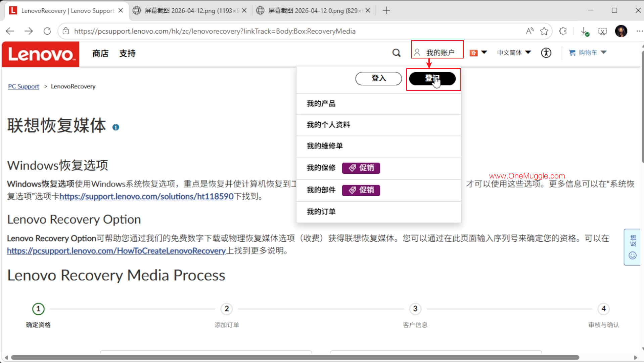Click the Lenovo Recovery Media Process heading

coord(116,275)
